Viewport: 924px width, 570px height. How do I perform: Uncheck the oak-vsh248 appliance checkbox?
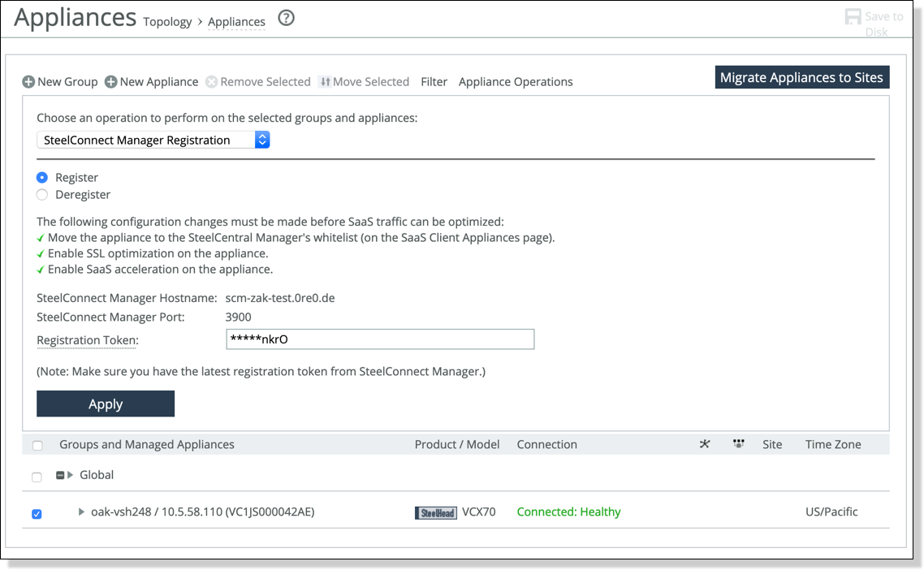[37, 514]
